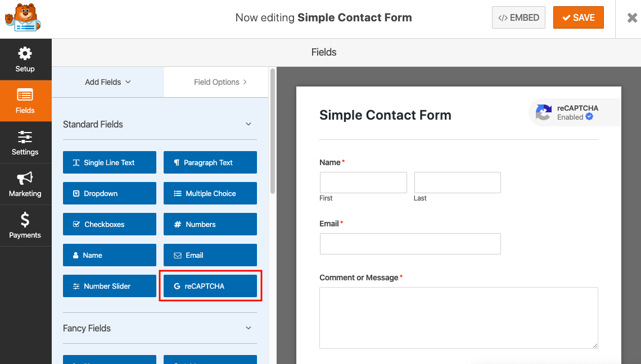Add a Checkboxes field

point(110,224)
